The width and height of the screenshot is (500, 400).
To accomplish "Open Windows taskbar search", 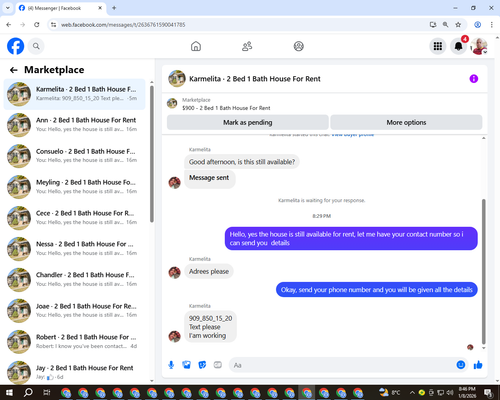I will [28, 393].
